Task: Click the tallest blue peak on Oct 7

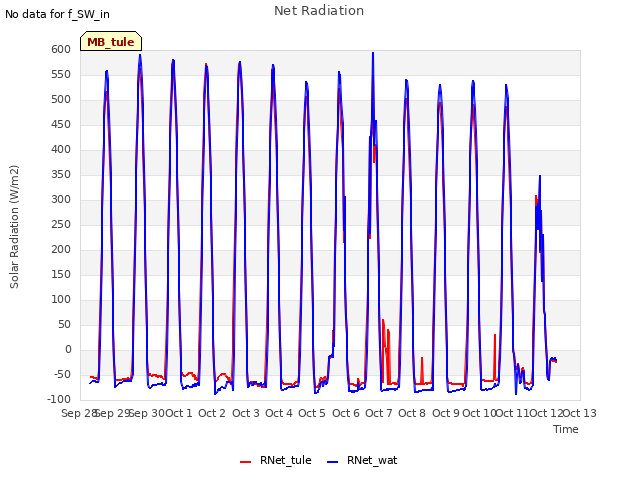Action: pos(373,53)
